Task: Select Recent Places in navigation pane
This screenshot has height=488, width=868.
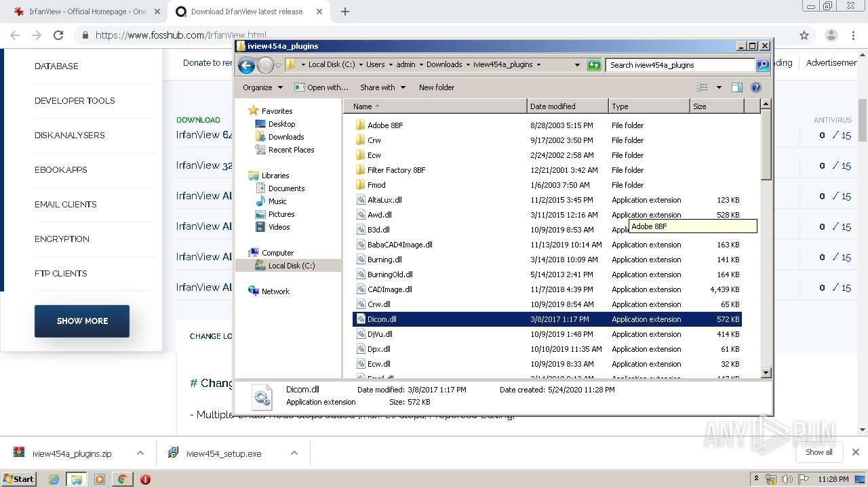Action: 284,150
